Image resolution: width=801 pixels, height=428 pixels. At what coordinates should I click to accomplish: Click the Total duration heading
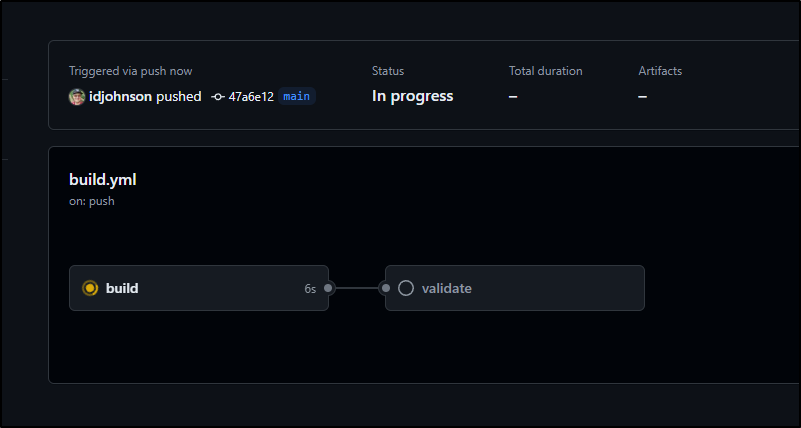[x=546, y=71]
